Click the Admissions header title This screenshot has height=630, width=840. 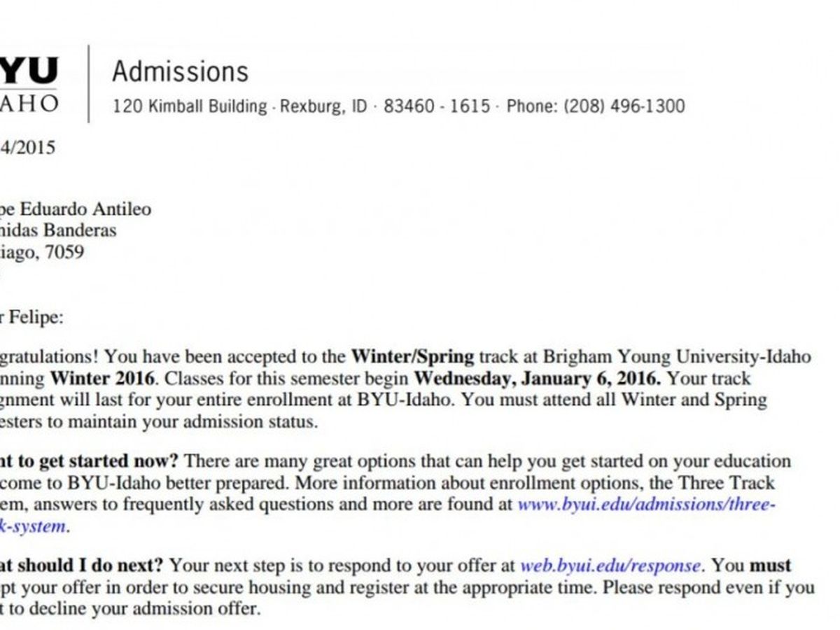[180, 71]
